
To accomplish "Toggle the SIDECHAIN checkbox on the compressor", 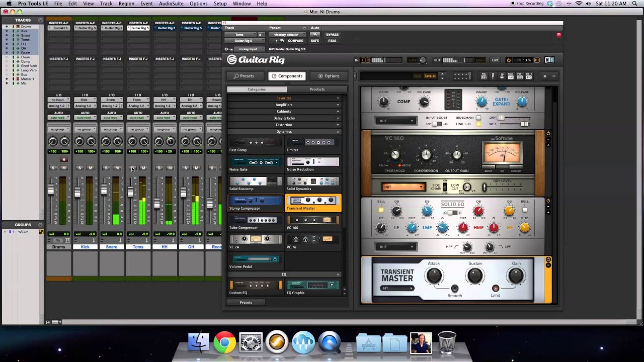I will [478, 118].
